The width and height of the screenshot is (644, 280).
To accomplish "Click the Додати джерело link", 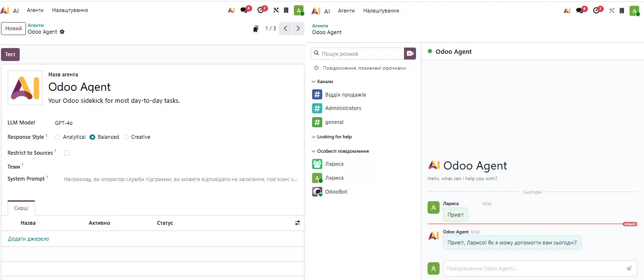I will pos(28,239).
